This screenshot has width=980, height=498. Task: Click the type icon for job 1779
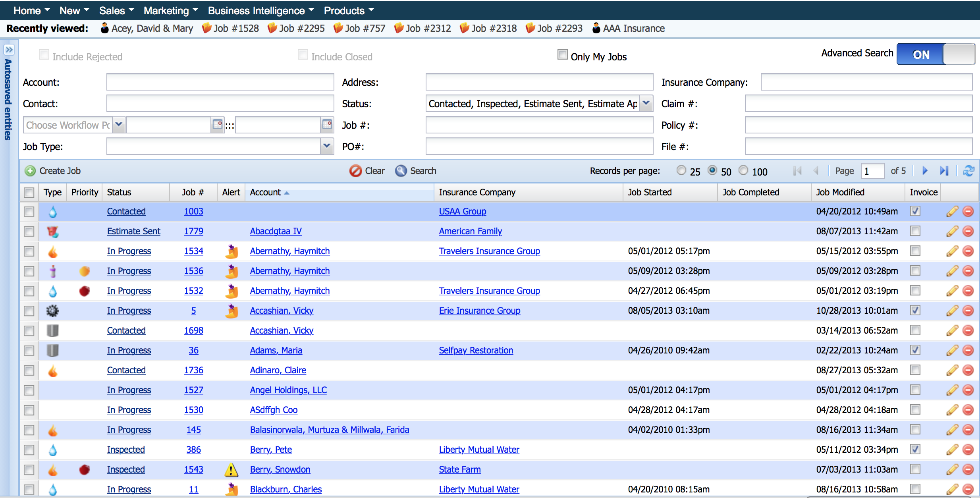click(x=52, y=231)
